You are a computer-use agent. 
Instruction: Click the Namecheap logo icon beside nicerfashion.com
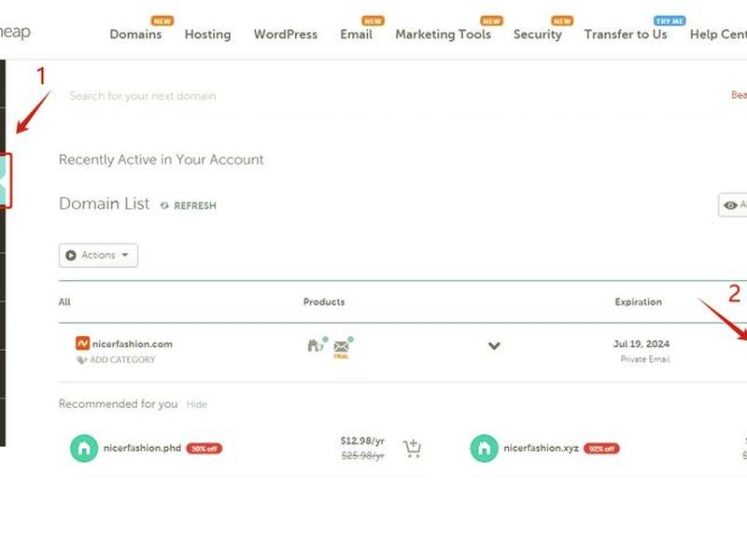(82, 343)
